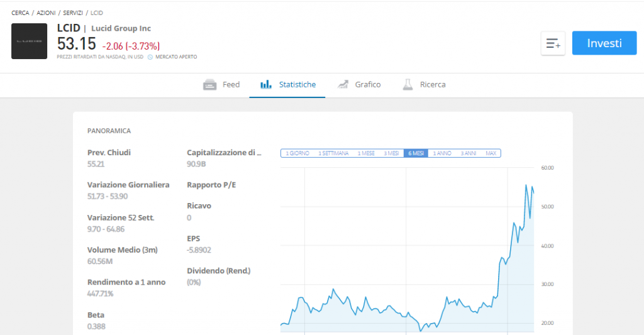
Task: Click the Capitalizzazione value 90.9B
Action: click(196, 164)
